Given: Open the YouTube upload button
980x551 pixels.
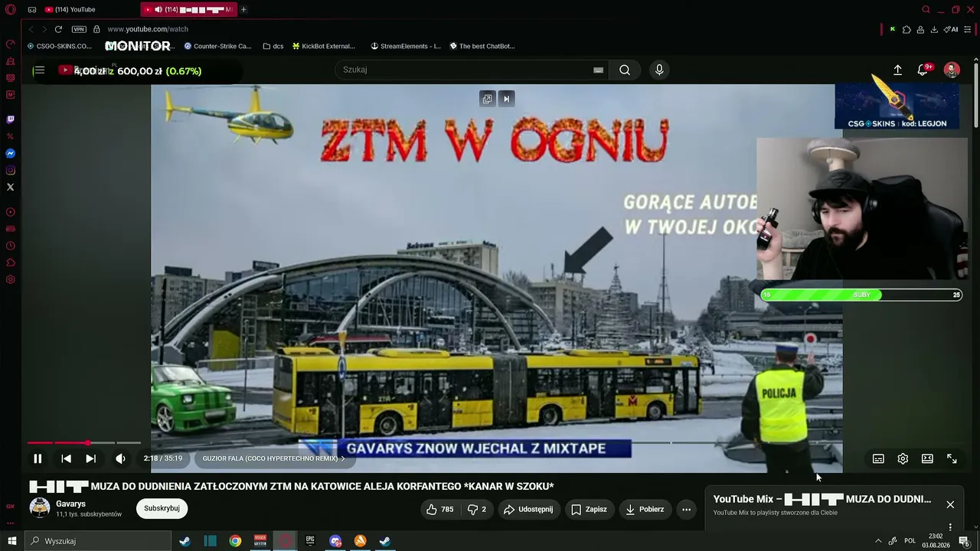Looking at the screenshot, I should coord(898,70).
